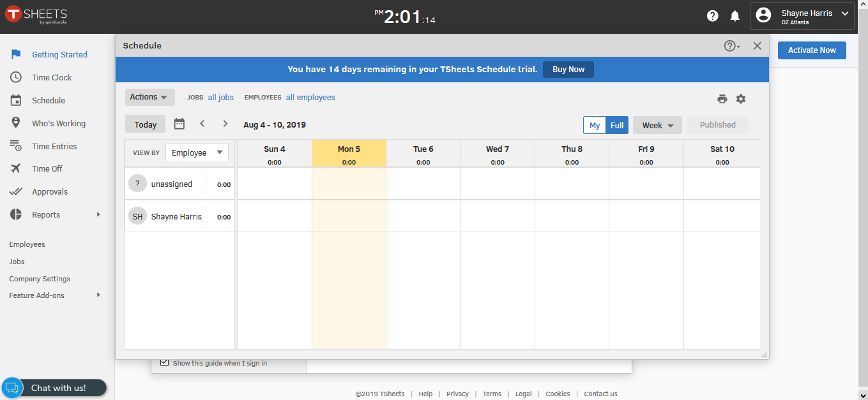Select the Shayne Harris employee row
This screenshot has width=868, height=400.
click(179, 216)
